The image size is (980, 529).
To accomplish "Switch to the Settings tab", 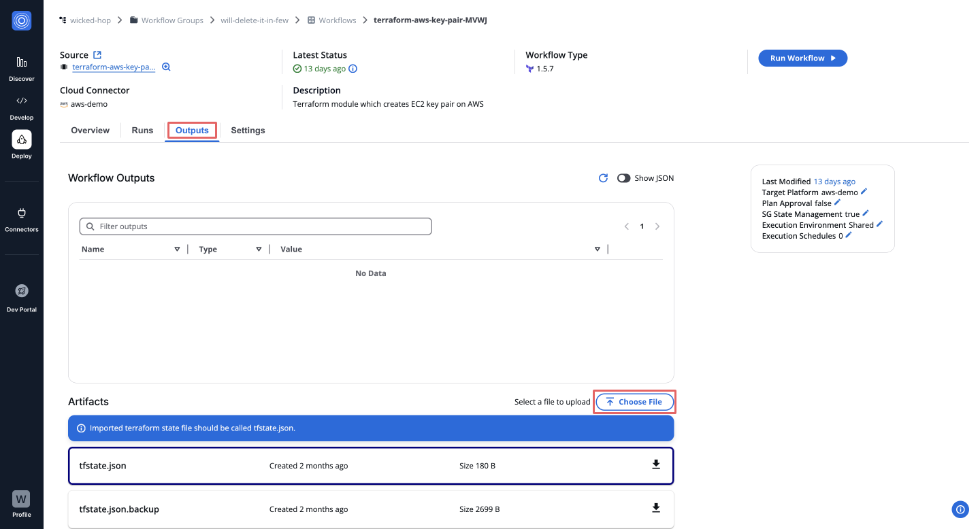I will (248, 131).
